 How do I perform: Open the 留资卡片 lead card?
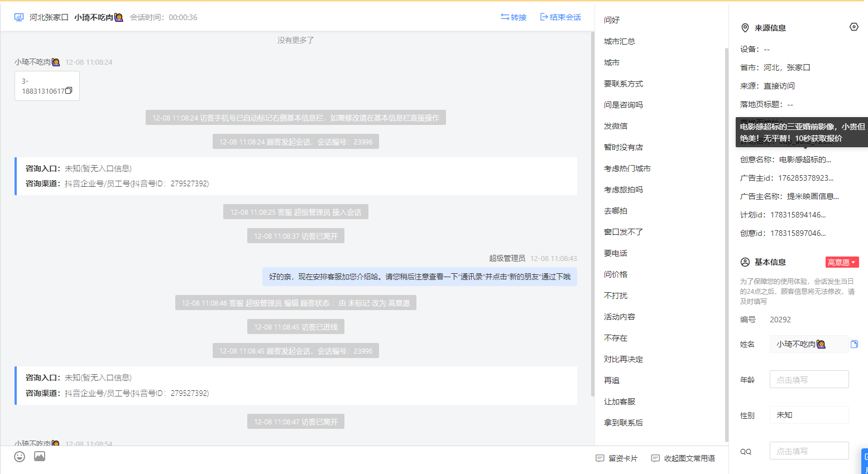(616, 458)
